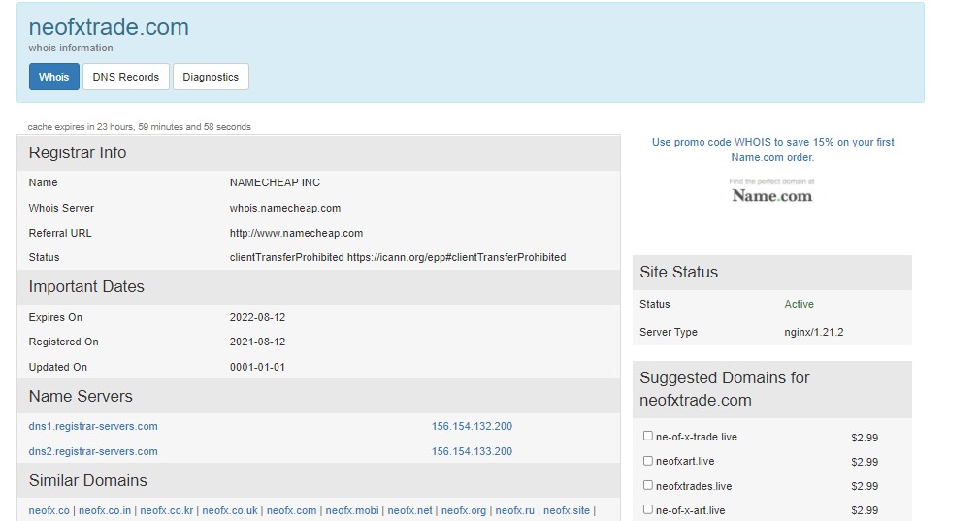Open the Whois tab
The image size is (980, 521).
coord(53,77)
